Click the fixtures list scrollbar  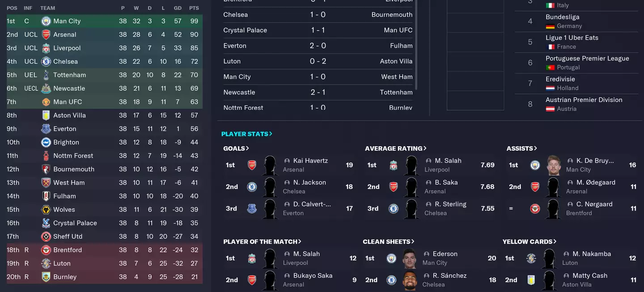click(416, 45)
